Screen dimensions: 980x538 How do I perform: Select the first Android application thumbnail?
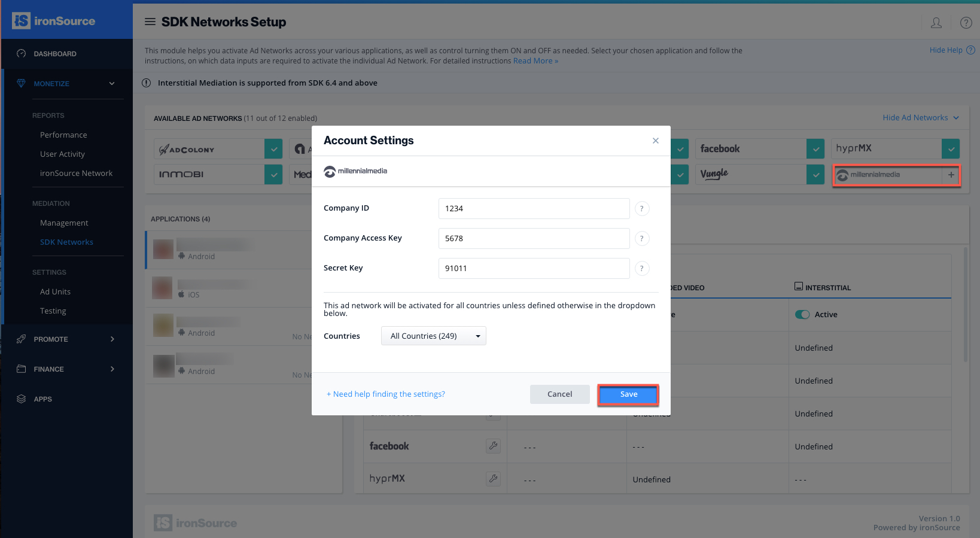[x=163, y=250]
